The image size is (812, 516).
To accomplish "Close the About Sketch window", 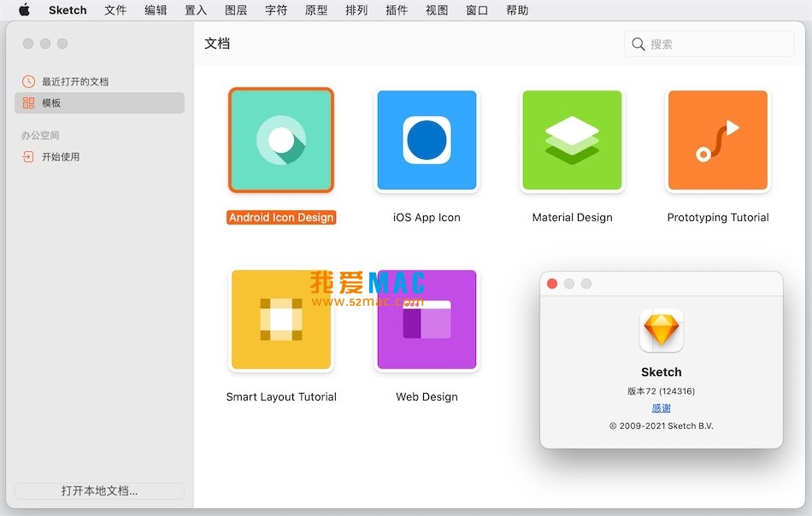I will coord(552,284).
